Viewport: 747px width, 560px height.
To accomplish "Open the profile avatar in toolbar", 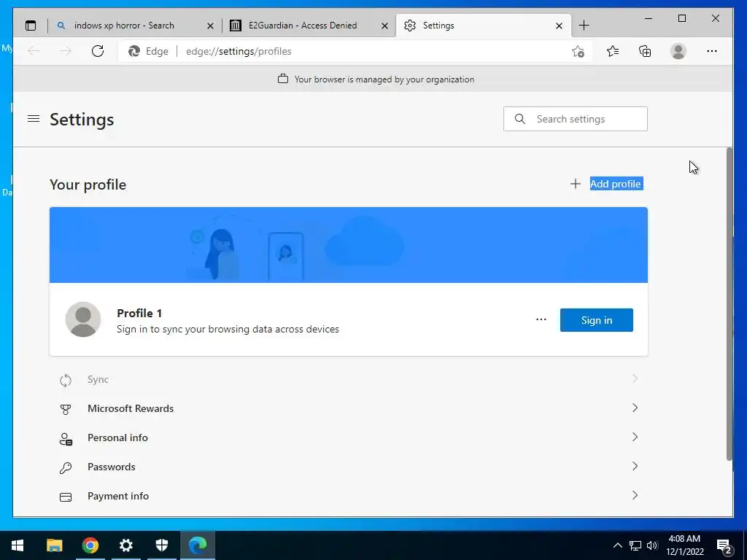I will 678,51.
